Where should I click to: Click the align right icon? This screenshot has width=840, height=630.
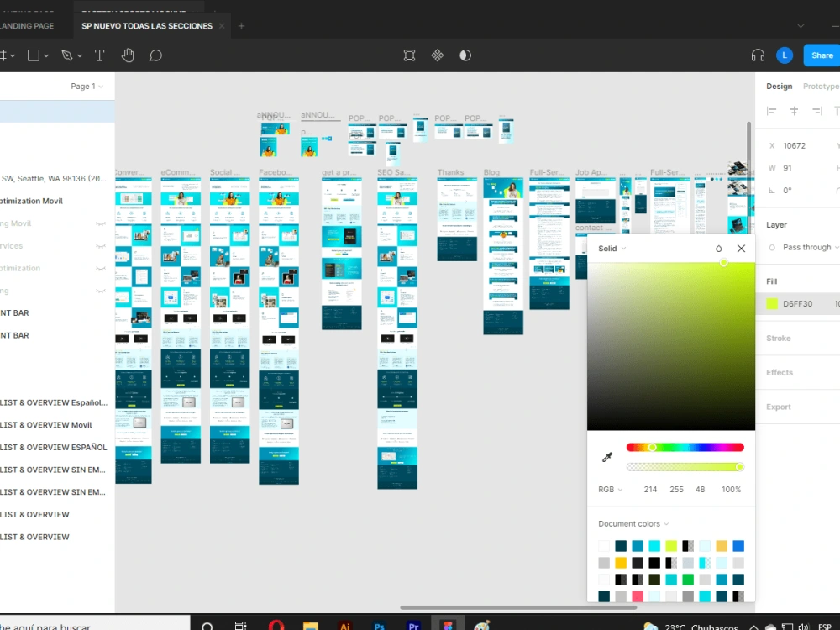point(816,111)
